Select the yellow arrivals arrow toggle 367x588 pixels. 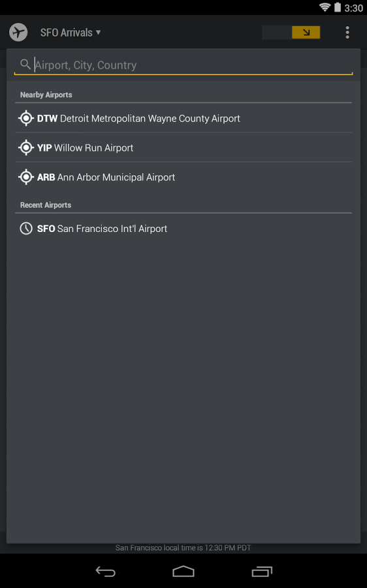click(x=306, y=33)
